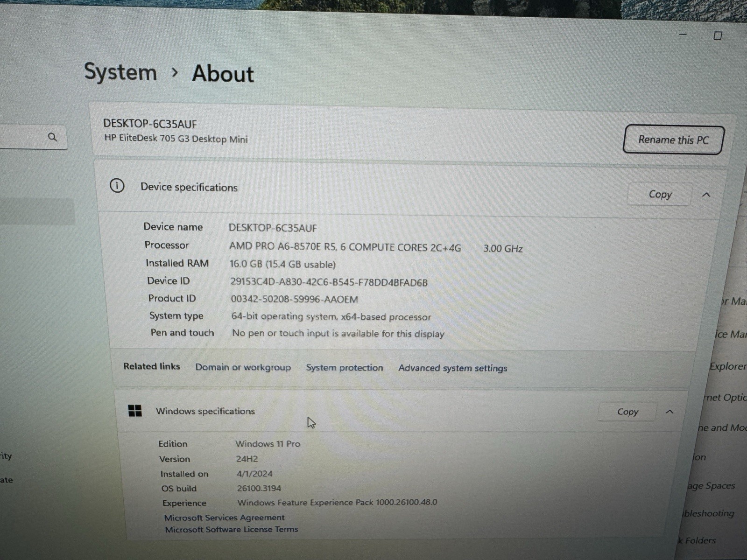The width and height of the screenshot is (747, 560).
Task: Open the Domain or workgroup link
Action: (x=243, y=367)
